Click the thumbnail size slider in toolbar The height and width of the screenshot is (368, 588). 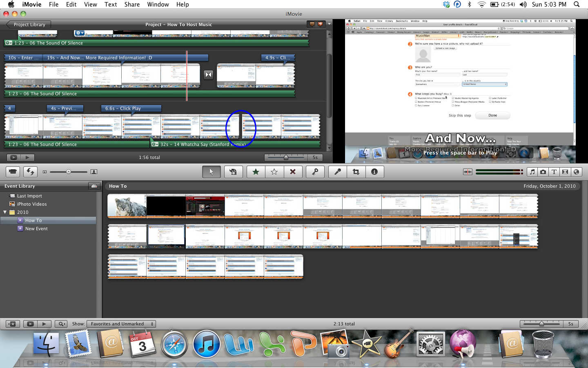[x=69, y=172]
